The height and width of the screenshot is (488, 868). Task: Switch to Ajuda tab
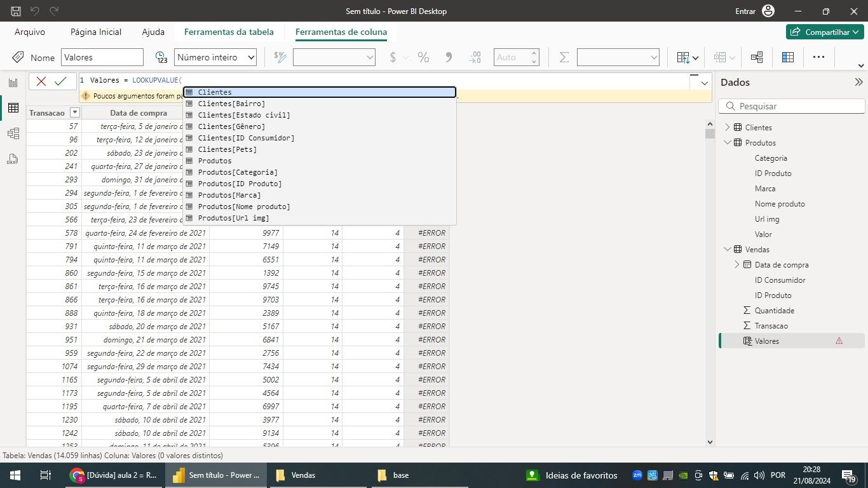click(x=153, y=32)
